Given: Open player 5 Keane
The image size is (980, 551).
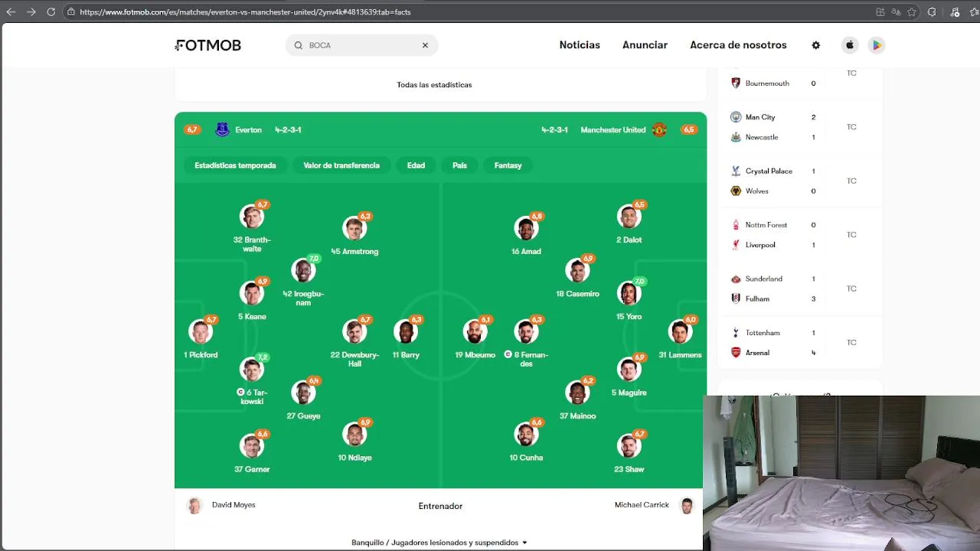Looking at the screenshot, I should [x=252, y=299].
